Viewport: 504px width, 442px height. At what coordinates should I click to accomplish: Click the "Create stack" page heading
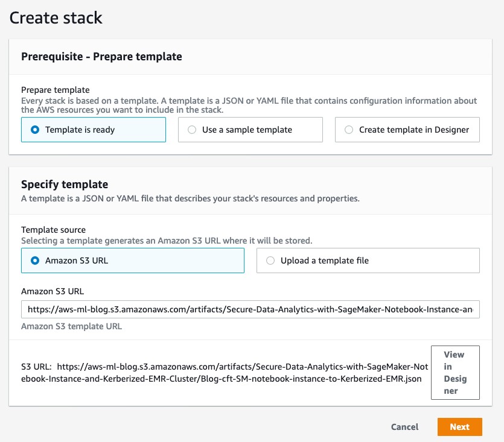[x=56, y=17]
